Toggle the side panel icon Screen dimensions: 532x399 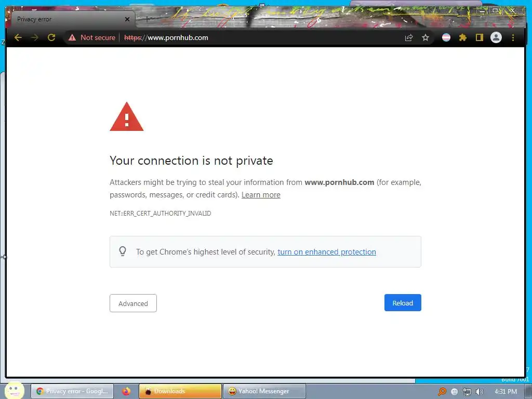coord(480,37)
